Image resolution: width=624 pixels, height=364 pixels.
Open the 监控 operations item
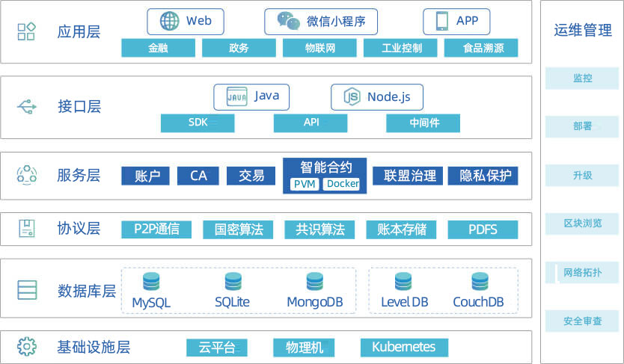[x=583, y=78]
